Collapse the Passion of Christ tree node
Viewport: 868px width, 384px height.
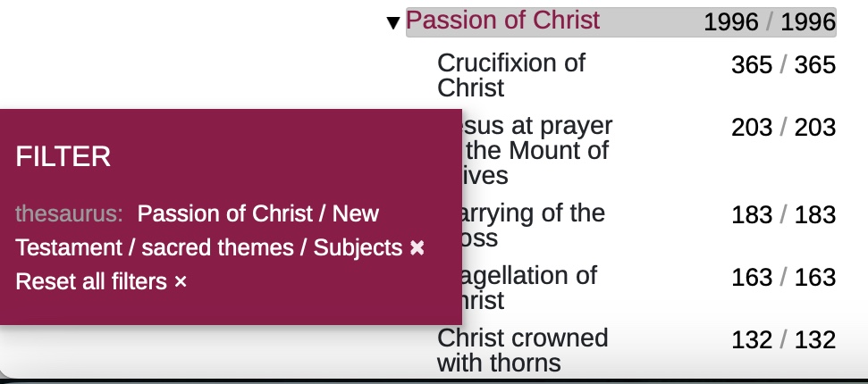(393, 23)
